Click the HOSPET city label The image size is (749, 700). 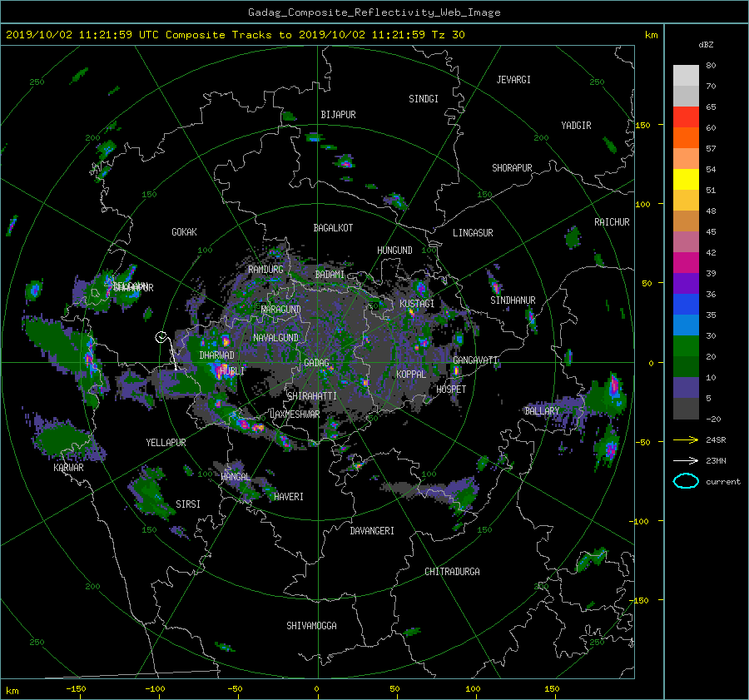tap(451, 390)
